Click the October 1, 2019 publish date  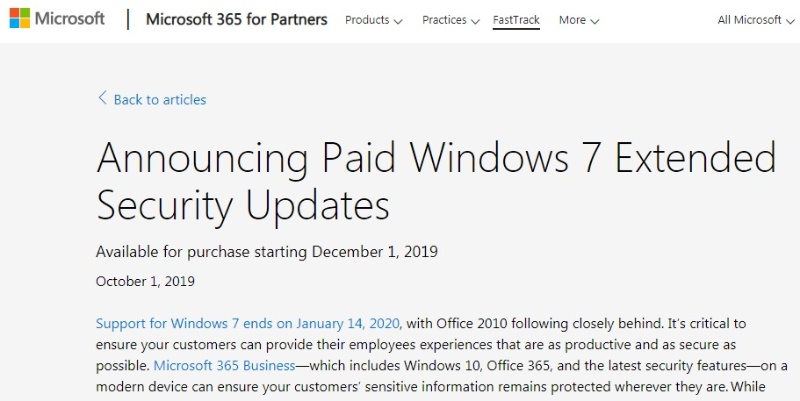[146, 281]
